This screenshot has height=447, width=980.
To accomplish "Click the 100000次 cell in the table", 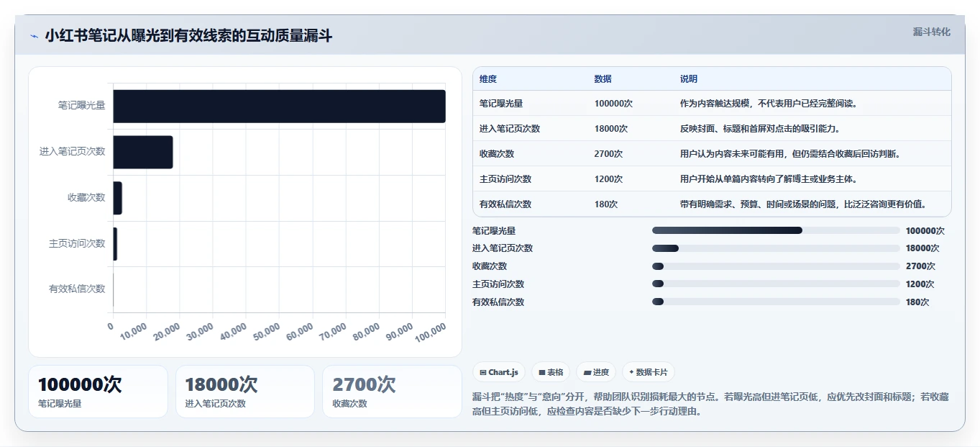I will [613, 104].
